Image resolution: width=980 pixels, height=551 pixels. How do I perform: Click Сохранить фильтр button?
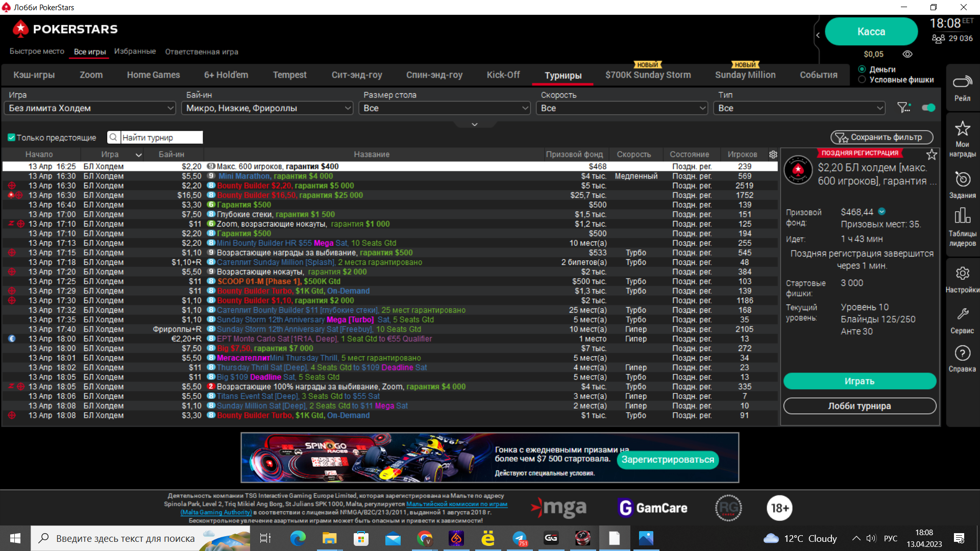[881, 137]
